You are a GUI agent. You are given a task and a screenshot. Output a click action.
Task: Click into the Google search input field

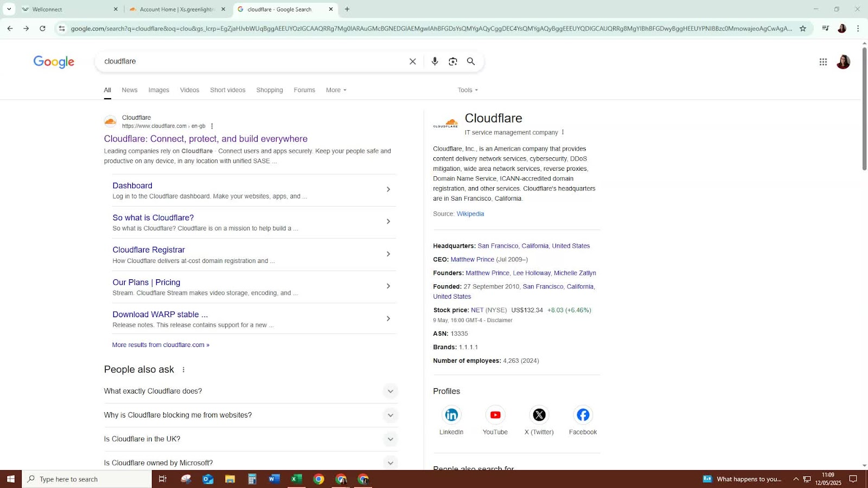click(x=253, y=61)
